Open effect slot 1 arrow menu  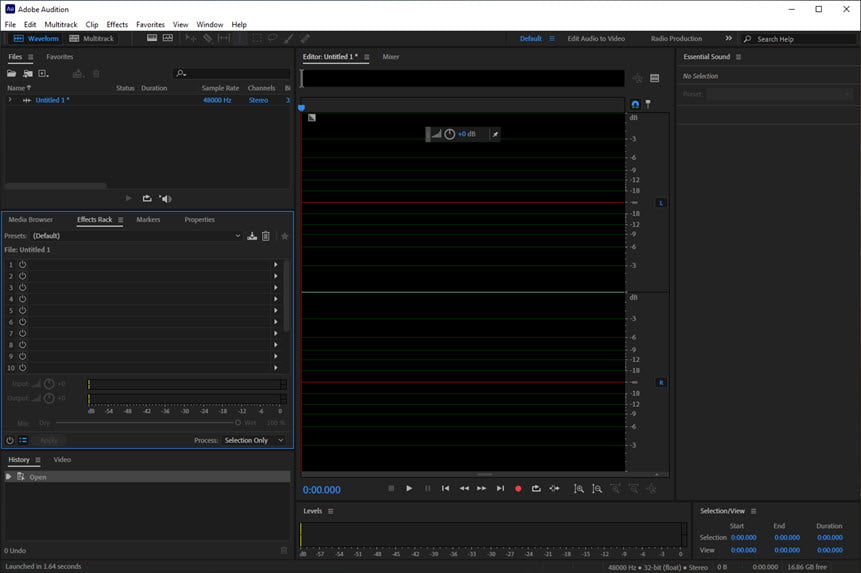(276, 265)
